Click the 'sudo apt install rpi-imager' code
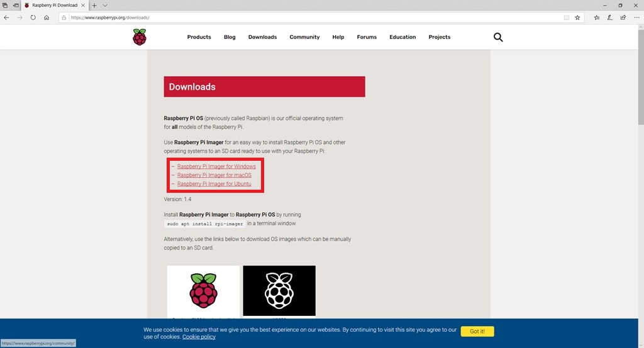 [x=205, y=224]
